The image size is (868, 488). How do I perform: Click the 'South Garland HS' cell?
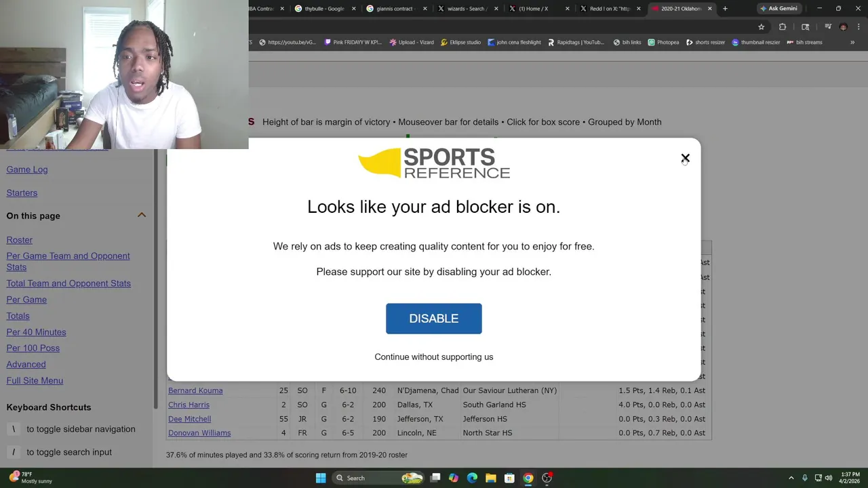494,405
